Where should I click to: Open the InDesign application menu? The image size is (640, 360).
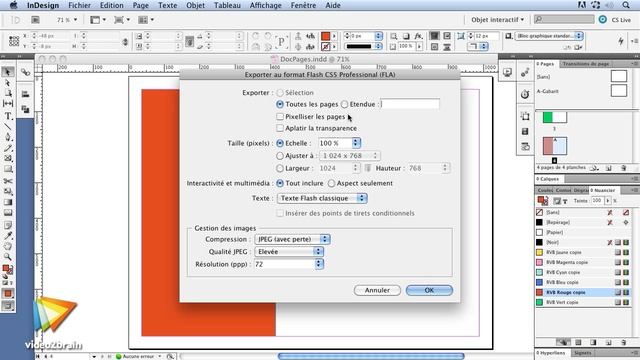[43, 5]
